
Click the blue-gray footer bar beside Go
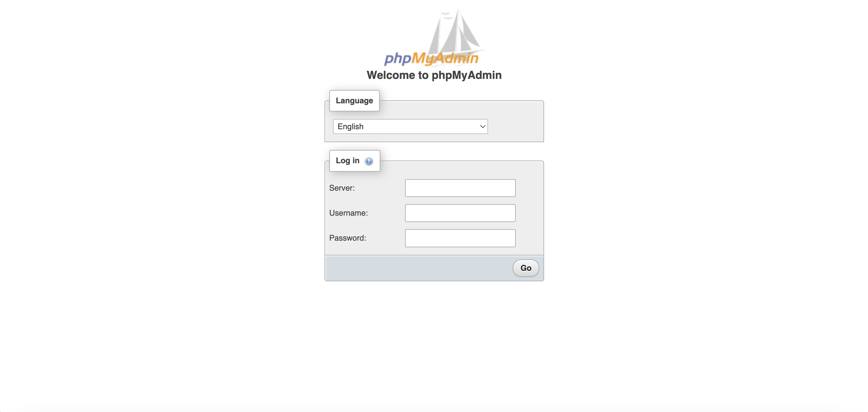pyautogui.click(x=418, y=268)
